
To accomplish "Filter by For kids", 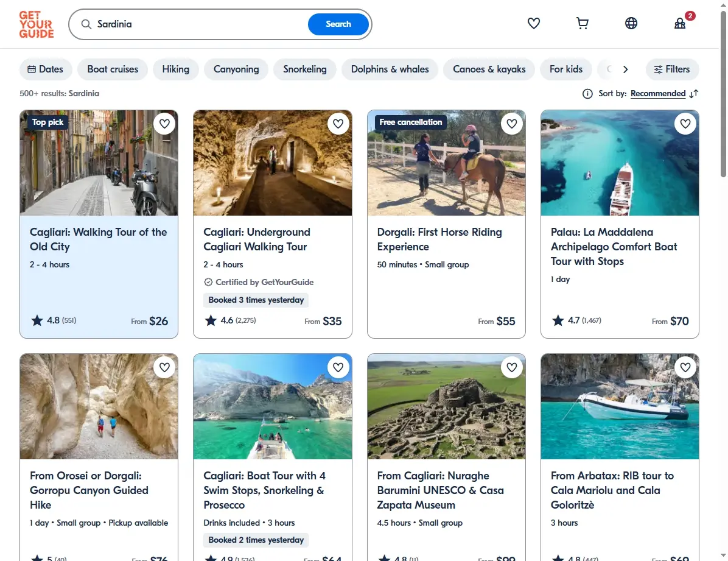I will pyautogui.click(x=566, y=69).
